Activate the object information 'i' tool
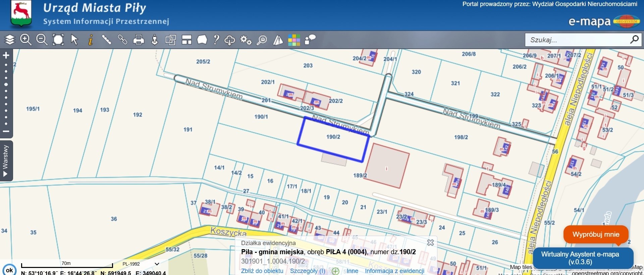Image resolution: width=644 pixels, height=275 pixels. point(90,40)
